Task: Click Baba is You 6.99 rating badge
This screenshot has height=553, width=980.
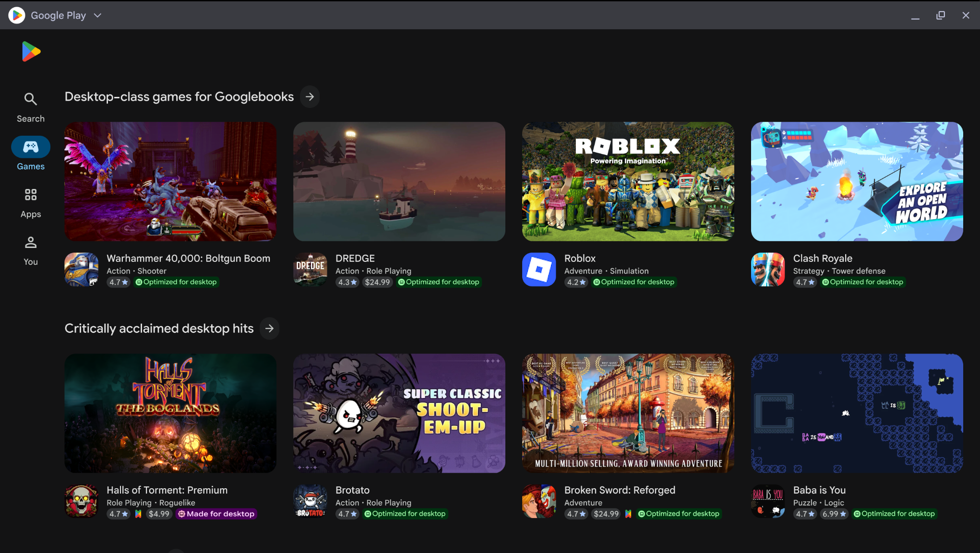Action: [x=834, y=514]
